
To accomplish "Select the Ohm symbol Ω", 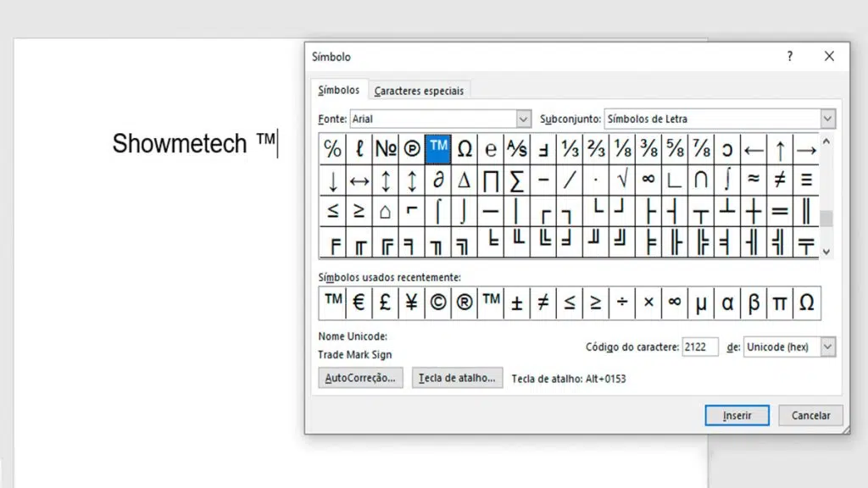I will (465, 147).
